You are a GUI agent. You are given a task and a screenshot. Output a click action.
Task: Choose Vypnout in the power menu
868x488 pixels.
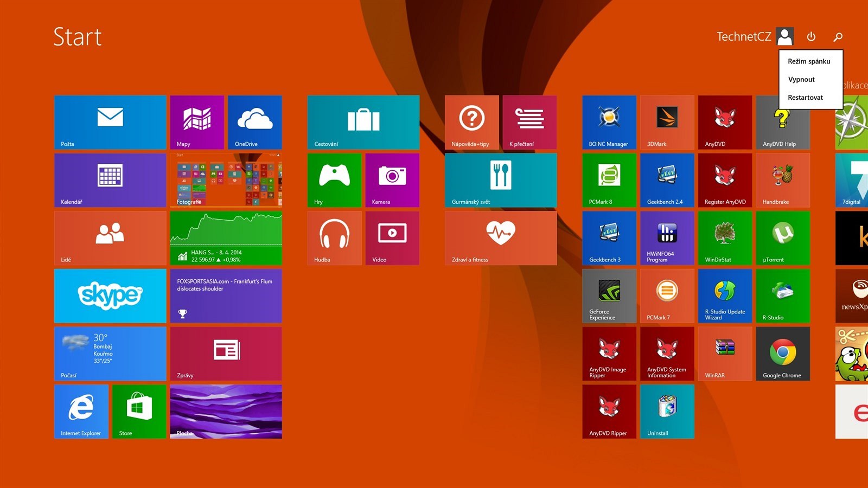coord(801,79)
